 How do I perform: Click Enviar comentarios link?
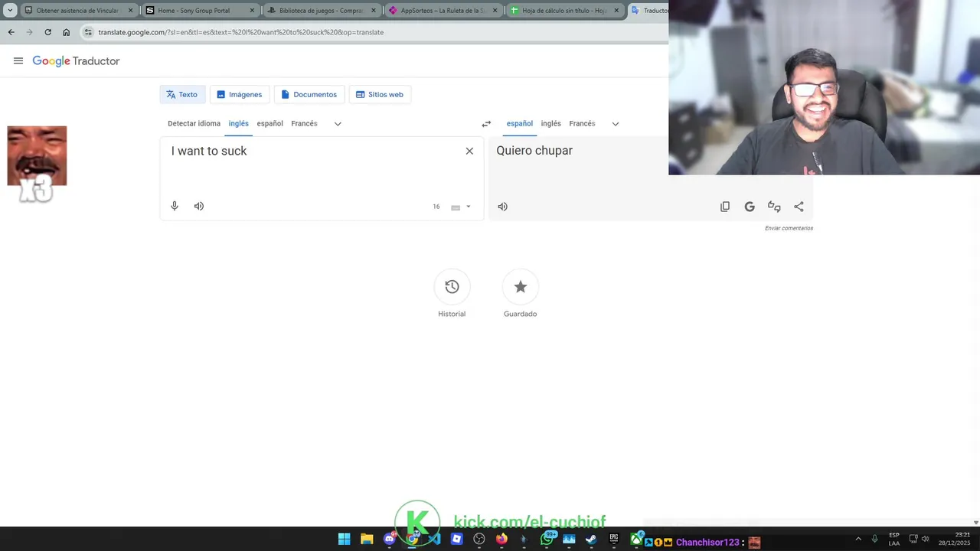tap(789, 228)
